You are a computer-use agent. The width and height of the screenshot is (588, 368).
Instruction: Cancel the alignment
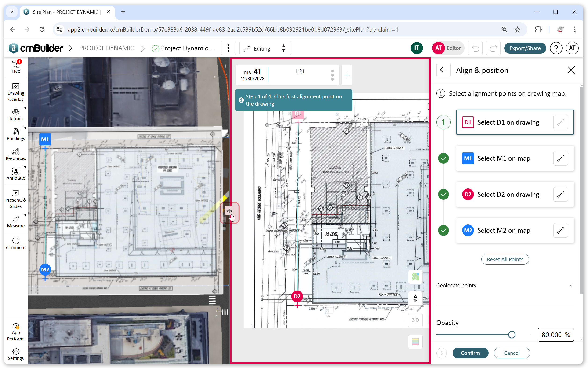pyautogui.click(x=512, y=353)
